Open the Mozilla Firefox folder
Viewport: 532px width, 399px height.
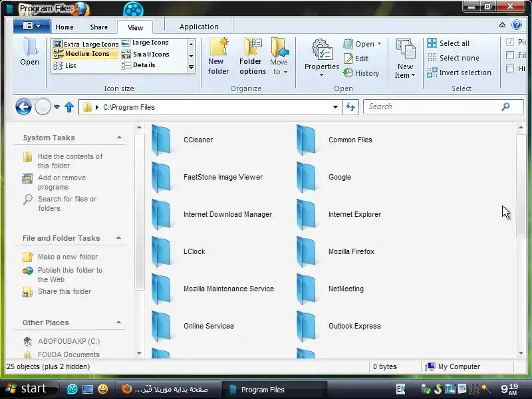pyautogui.click(x=335, y=251)
